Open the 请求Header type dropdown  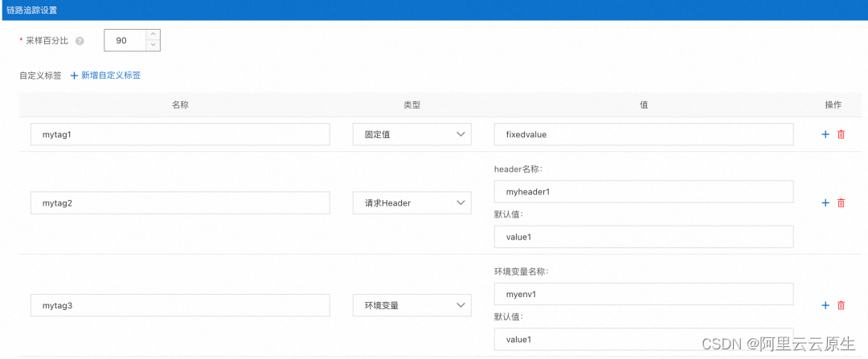[x=411, y=203]
